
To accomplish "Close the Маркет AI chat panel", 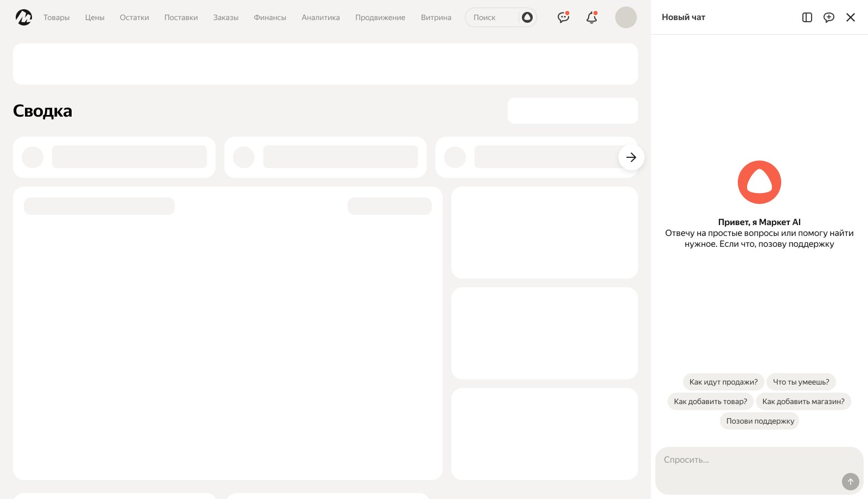I will click(x=850, y=17).
